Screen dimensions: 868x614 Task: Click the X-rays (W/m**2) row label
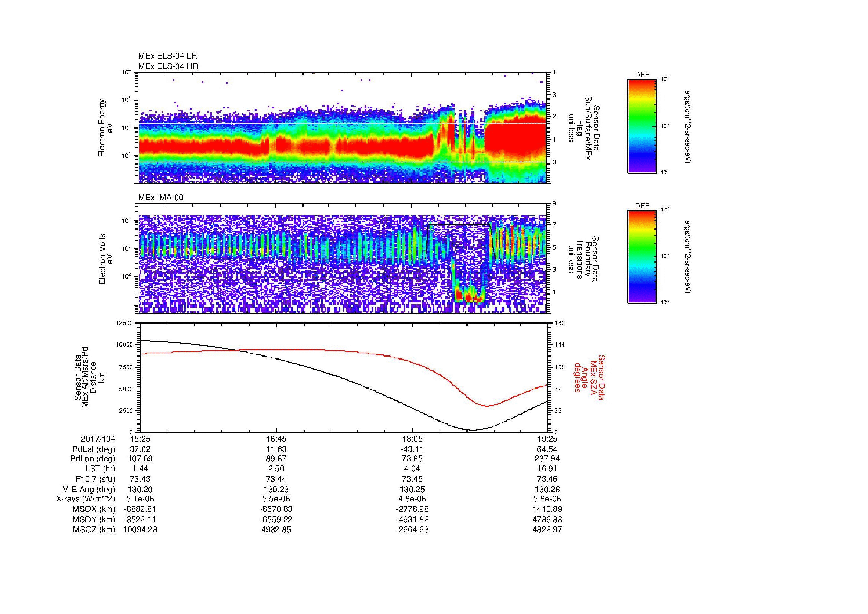tap(85, 499)
